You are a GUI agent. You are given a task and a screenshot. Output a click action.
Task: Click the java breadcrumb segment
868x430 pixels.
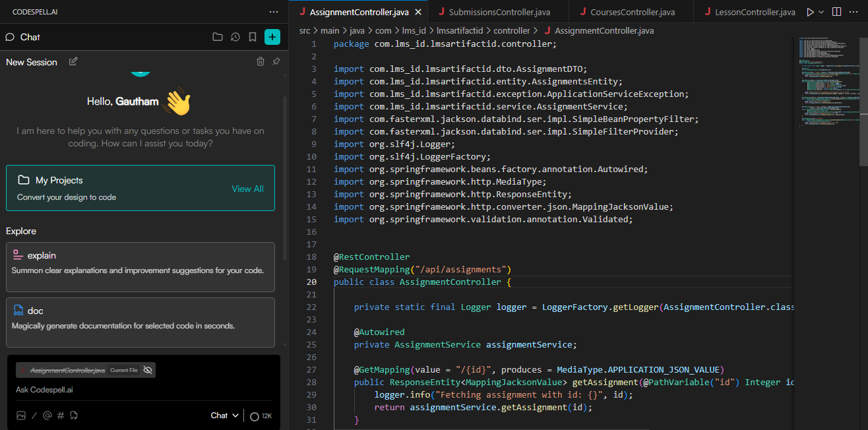coord(357,30)
